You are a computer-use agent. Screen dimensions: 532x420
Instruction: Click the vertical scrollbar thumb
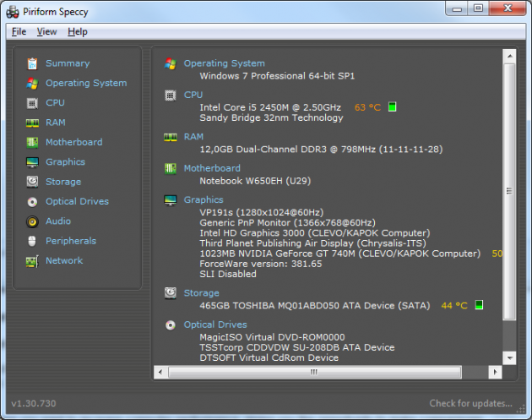click(509, 191)
